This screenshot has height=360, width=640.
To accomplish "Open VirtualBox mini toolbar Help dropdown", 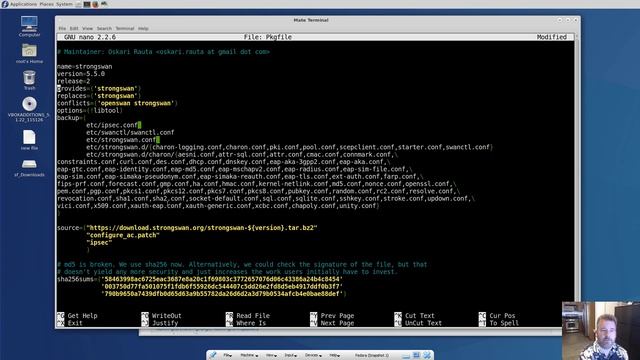I will [334, 356].
